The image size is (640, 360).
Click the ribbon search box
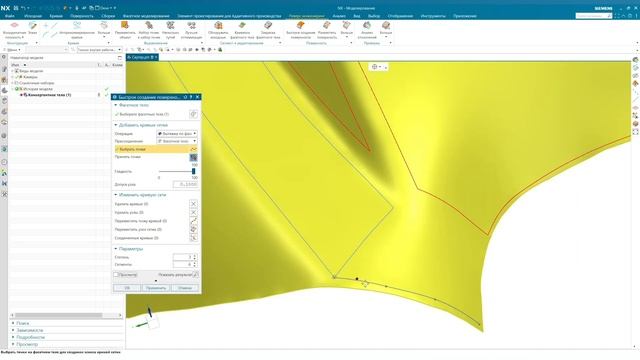(593, 16)
